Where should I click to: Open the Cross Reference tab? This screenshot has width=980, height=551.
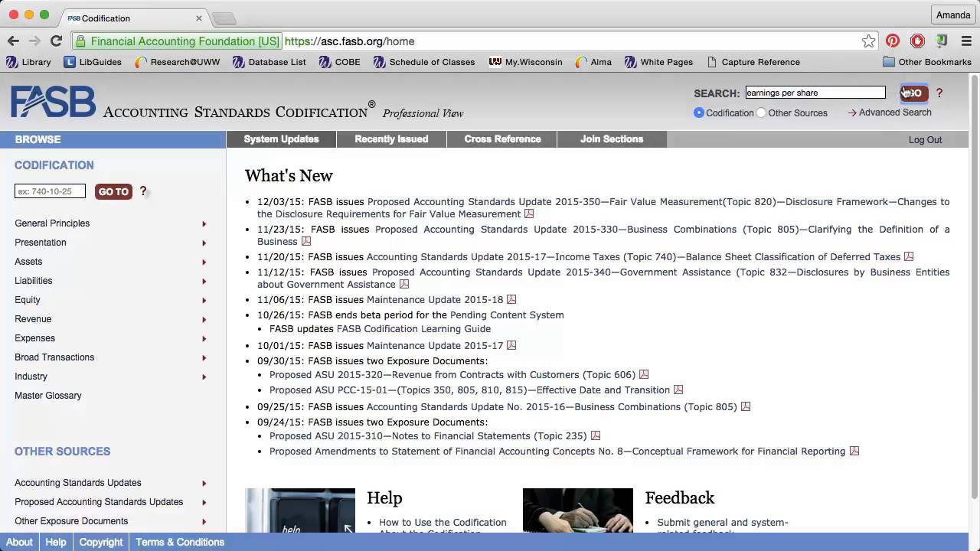pyautogui.click(x=502, y=139)
